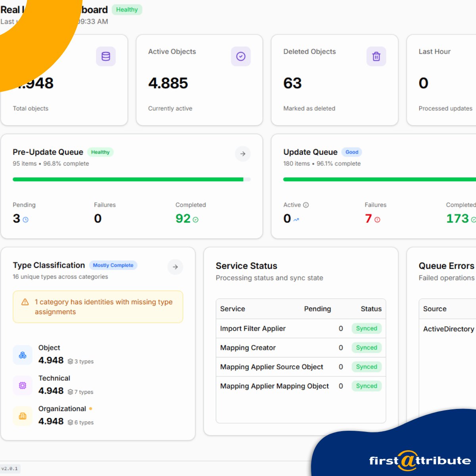Click the info icon next to Active label
Screen dimensions: 476x476
point(306,205)
